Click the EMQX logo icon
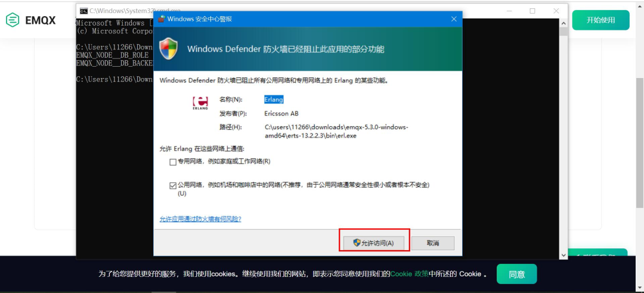This screenshot has width=644, height=293. [13, 20]
